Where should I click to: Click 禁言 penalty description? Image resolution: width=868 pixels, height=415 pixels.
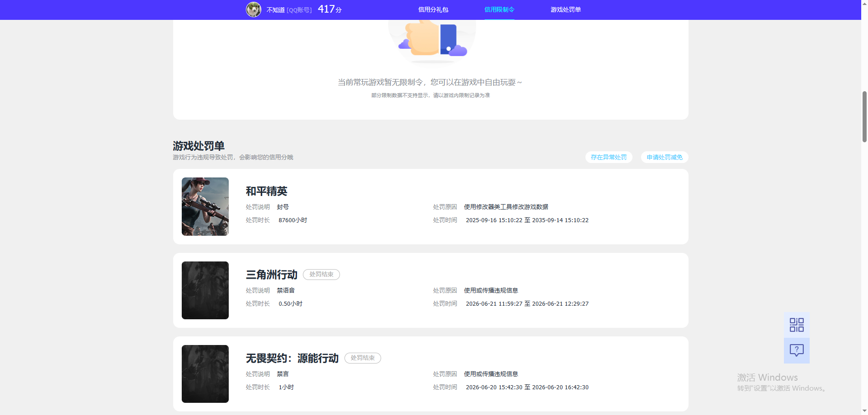pos(283,374)
